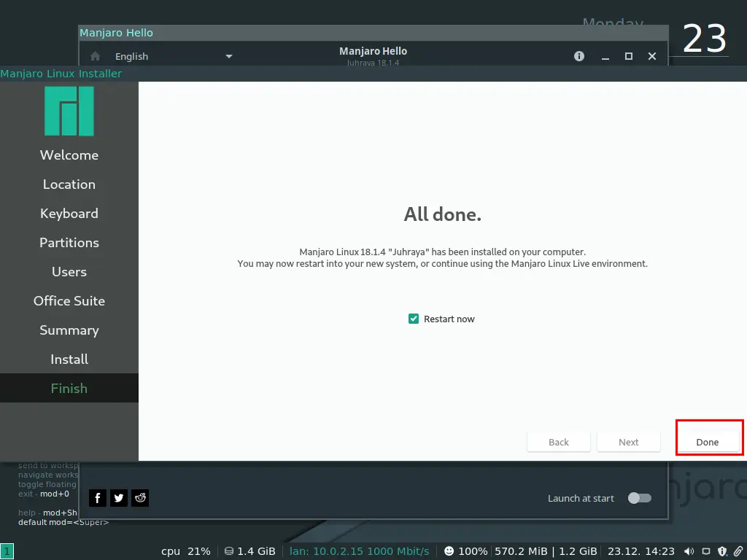The width and height of the screenshot is (747, 560).
Task: Click the Manjaro Linux Installer title text
Action: [x=61, y=74]
